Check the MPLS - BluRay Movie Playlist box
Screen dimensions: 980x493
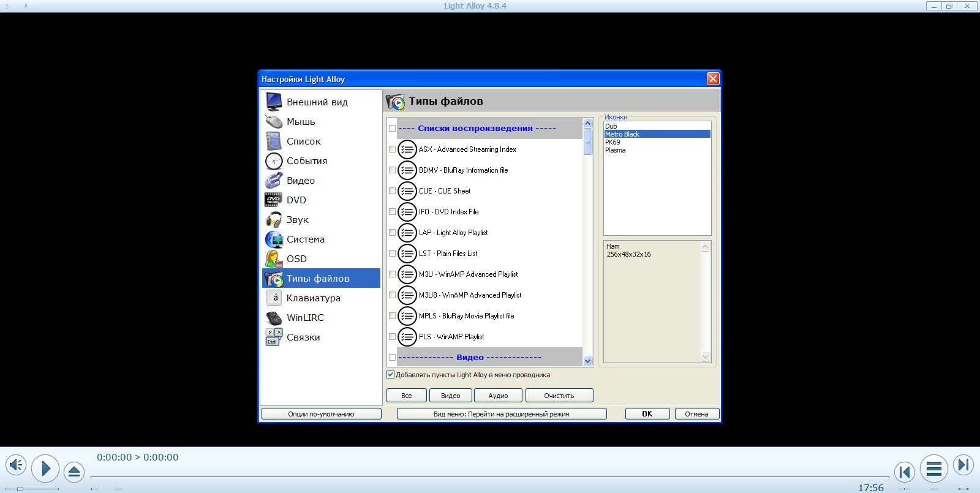click(392, 316)
